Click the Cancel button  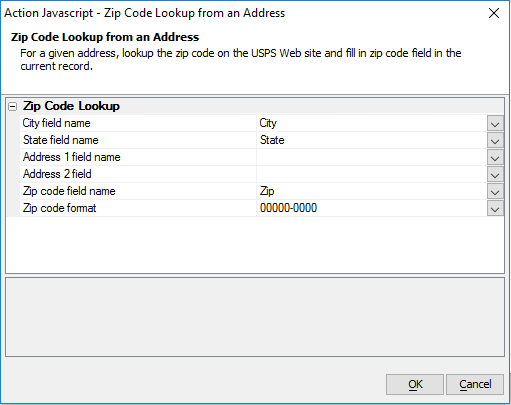tap(475, 384)
